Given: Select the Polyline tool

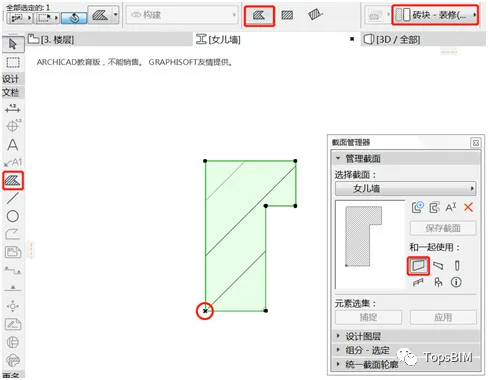Looking at the screenshot, I should [x=13, y=234].
